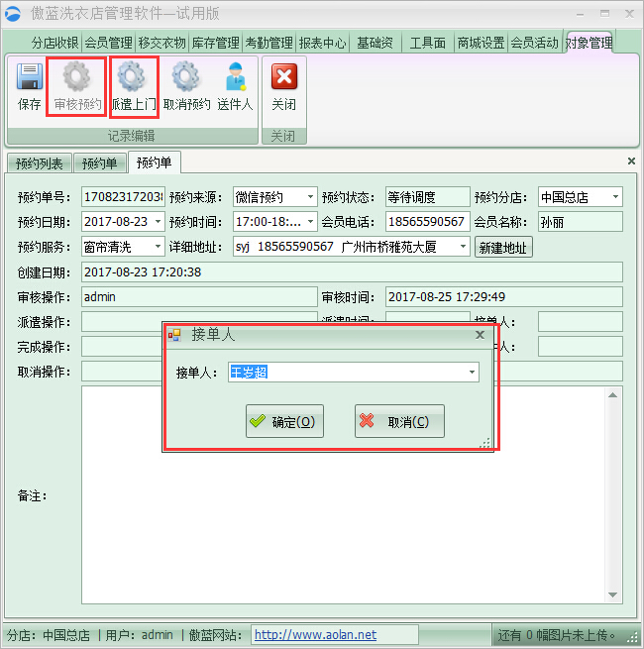
Task: Close the 接单人 dialog with its X
Action: pos(480,335)
